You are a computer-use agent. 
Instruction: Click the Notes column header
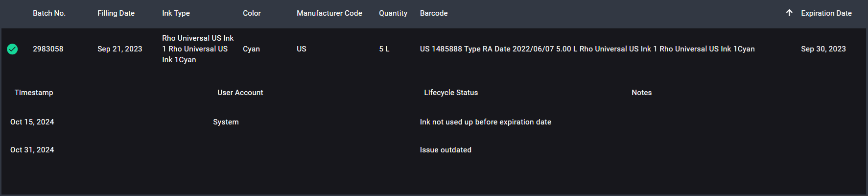click(641, 93)
